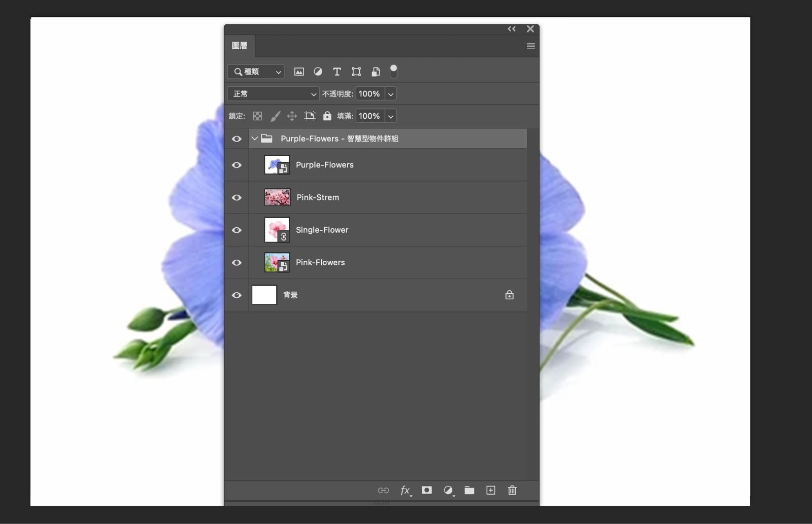Create a new layer
The image size is (812, 524).
(491, 490)
